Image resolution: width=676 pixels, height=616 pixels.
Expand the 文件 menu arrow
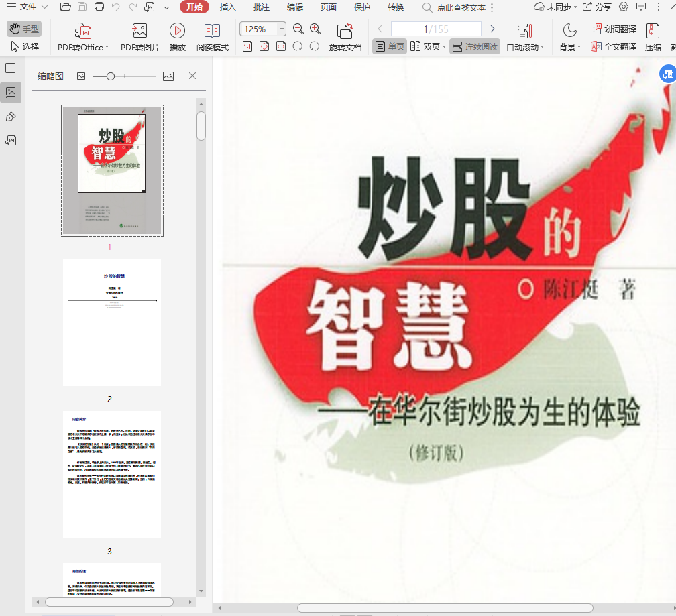pos(44,7)
